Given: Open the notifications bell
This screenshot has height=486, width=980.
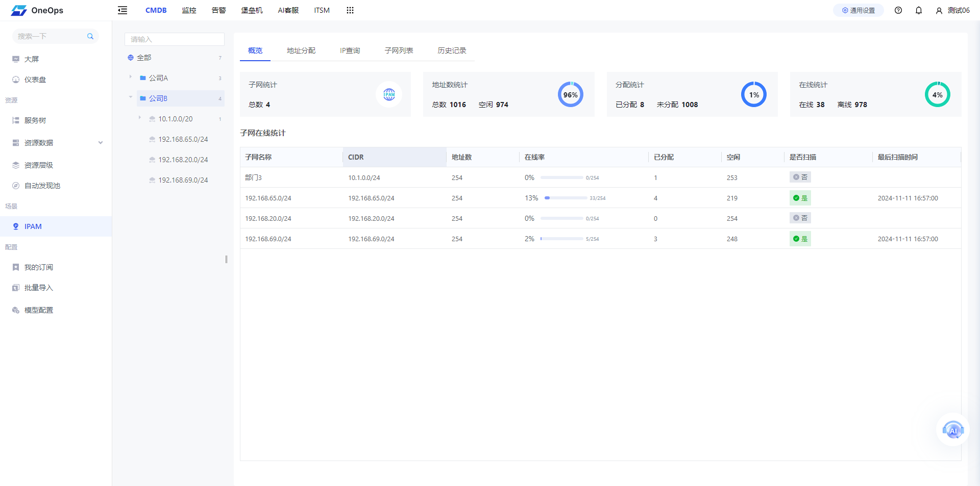Looking at the screenshot, I should (x=919, y=10).
